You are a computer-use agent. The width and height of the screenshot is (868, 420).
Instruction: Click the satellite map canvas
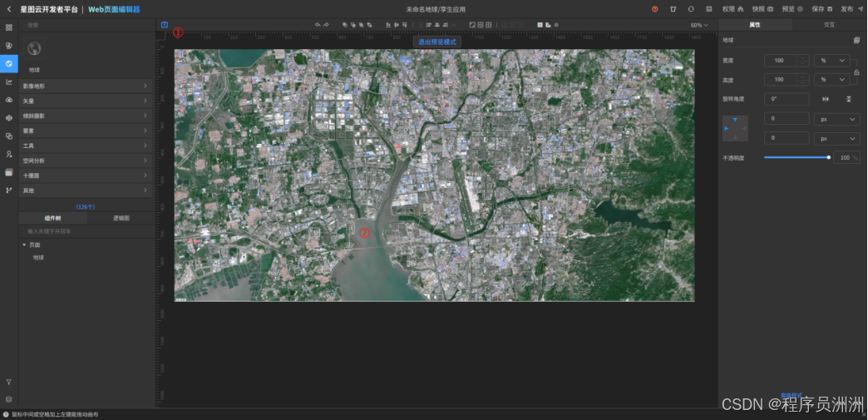(x=434, y=175)
